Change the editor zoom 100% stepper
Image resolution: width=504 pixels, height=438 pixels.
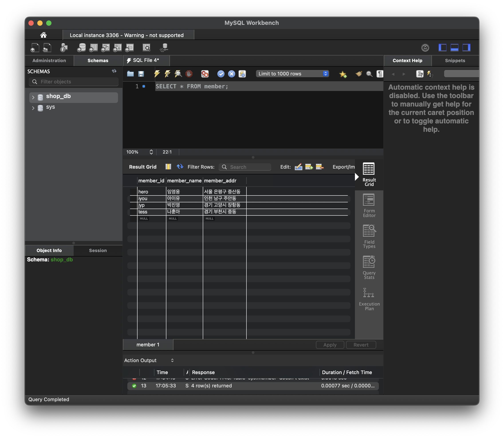coord(151,152)
